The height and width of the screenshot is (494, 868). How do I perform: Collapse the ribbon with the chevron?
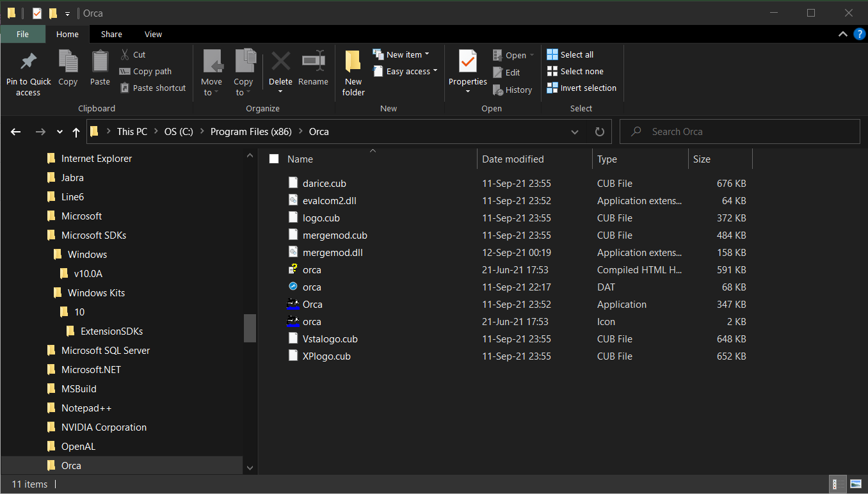point(842,34)
